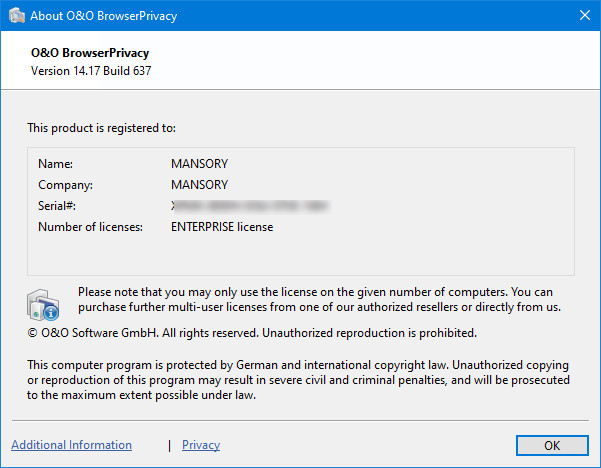Select the MANSORY company value

pyautogui.click(x=199, y=184)
